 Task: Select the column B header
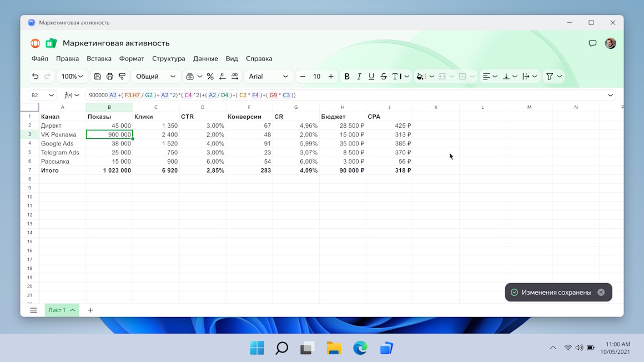coord(109,107)
